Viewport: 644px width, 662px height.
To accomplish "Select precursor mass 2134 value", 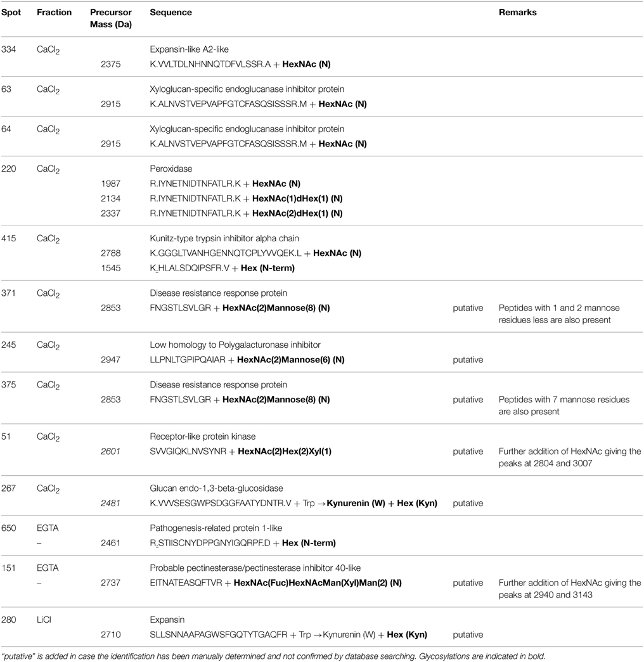I will [110, 198].
